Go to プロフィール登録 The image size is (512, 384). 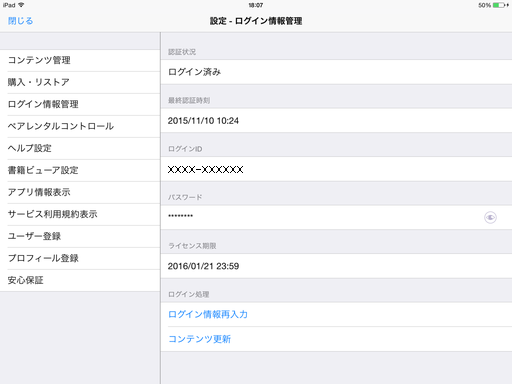click(x=80, y=258)
